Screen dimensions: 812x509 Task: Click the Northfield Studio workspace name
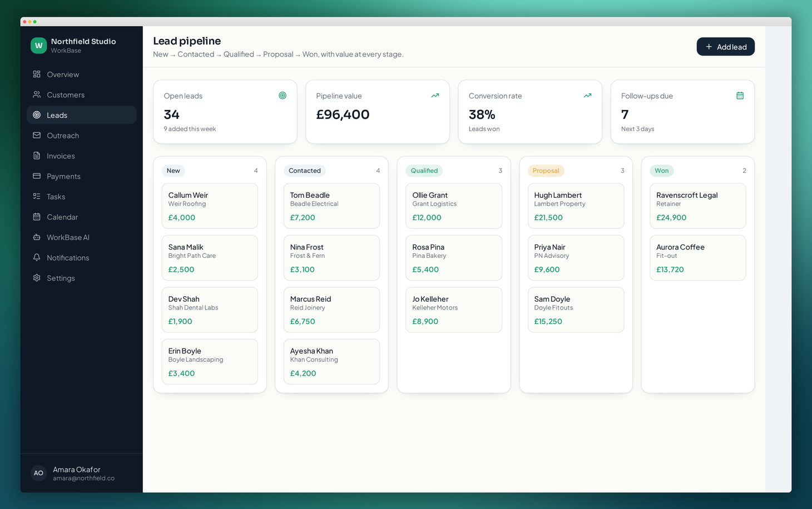(83, 42)
